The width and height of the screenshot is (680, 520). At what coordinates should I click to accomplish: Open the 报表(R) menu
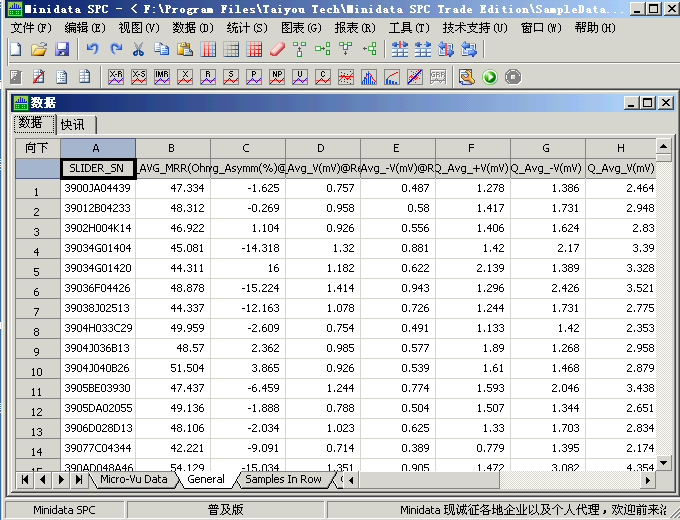coord(355,28)
